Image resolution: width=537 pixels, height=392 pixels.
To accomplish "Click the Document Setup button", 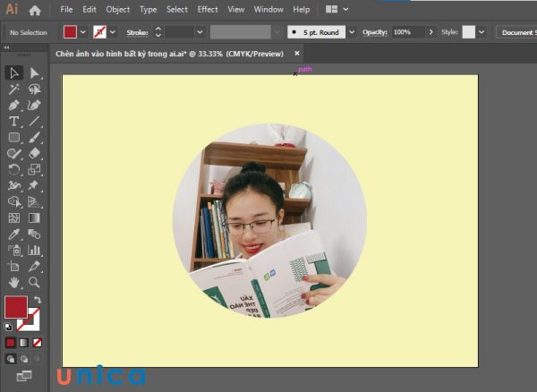I will 517,32.
